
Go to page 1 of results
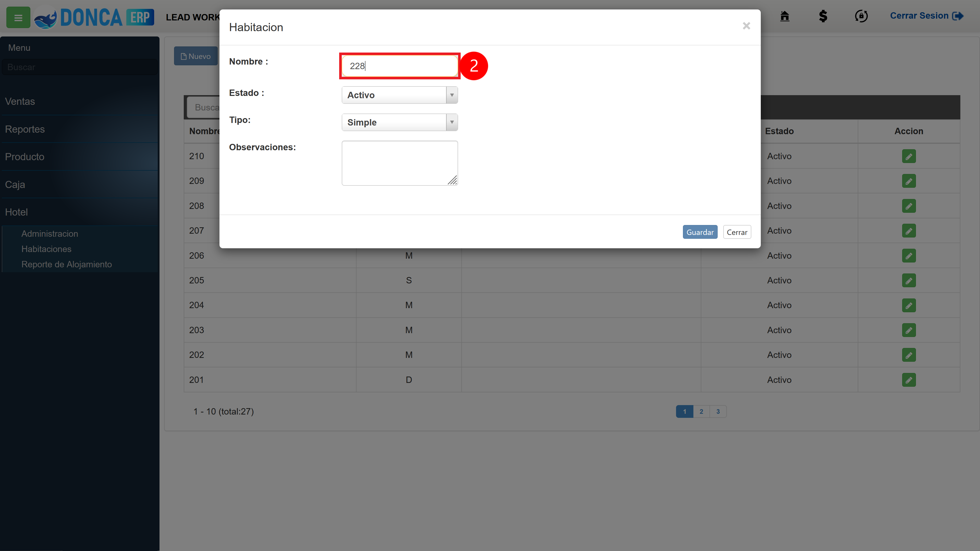coord(684,411)
